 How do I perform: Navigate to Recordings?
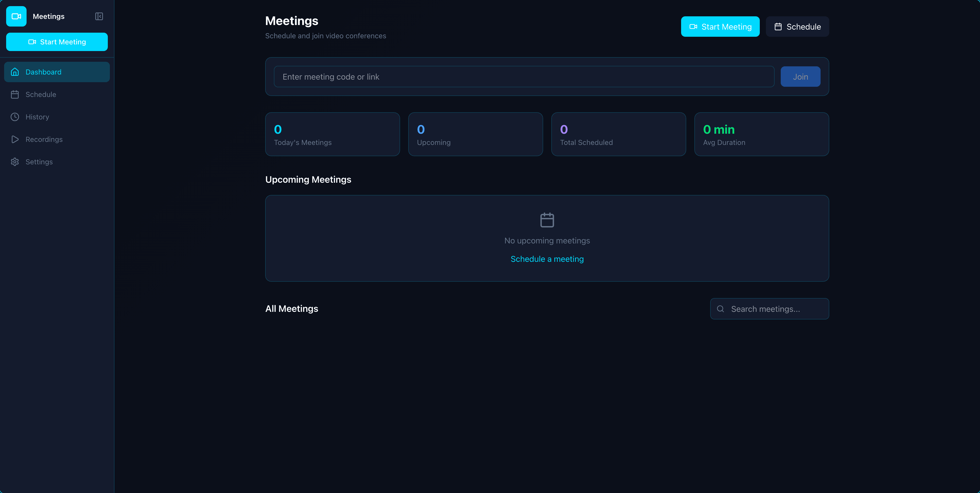[x=44, y=139]
